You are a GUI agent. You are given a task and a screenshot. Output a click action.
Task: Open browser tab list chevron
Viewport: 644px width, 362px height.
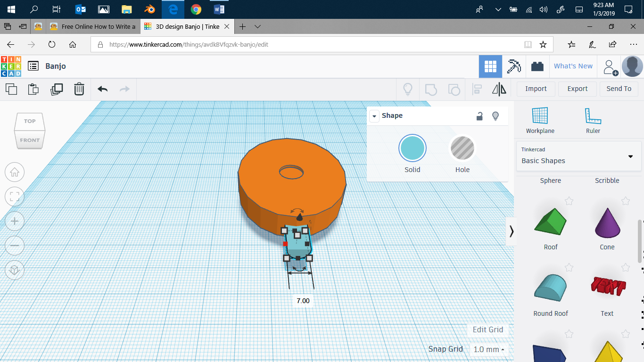click(257, 26)
